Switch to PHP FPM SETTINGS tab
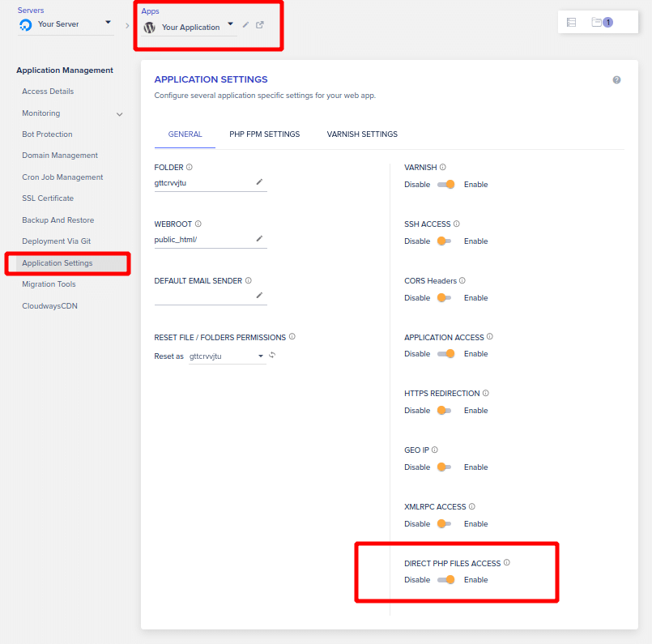This screenshot has width=652, height=644. click(x=265, y=134)
